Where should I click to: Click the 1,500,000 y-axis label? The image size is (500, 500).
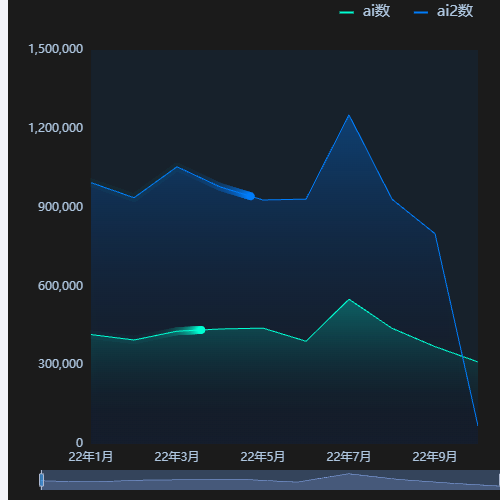56,49
